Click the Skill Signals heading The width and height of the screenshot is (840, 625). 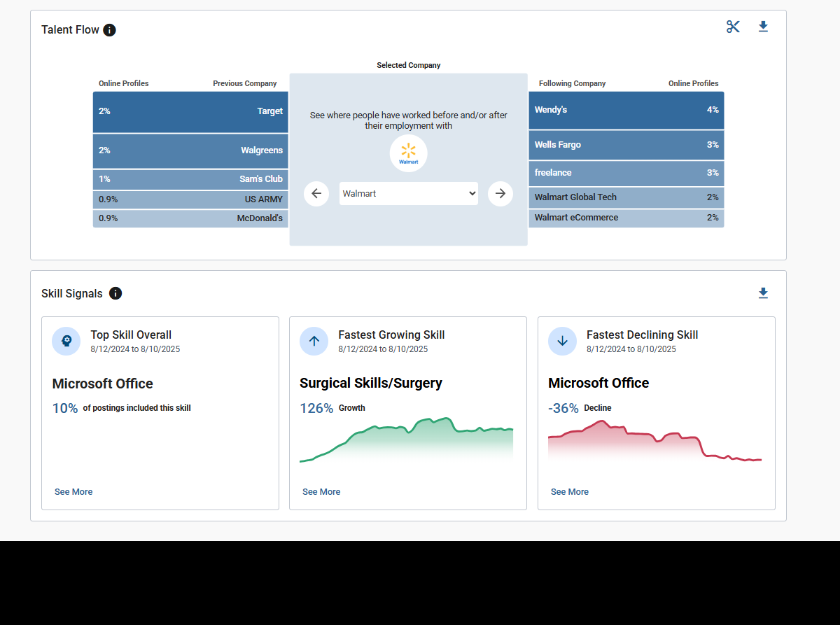pyautogui.click(x=72, y=293)
